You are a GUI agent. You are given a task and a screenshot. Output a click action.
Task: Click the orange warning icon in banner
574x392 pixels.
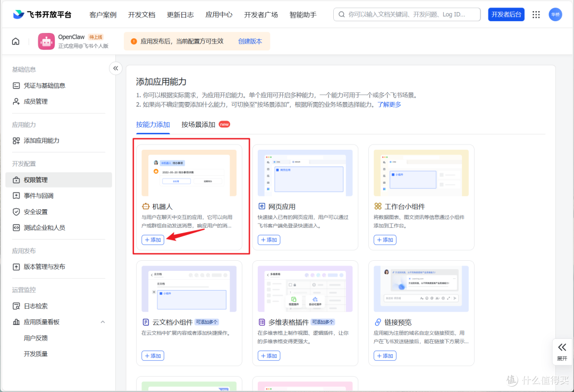coord(134,41)
